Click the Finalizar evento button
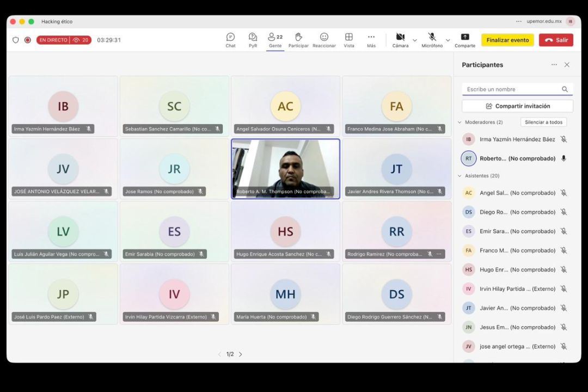Image resolution: width=588 pixels, height=392 pixels. 507,40
